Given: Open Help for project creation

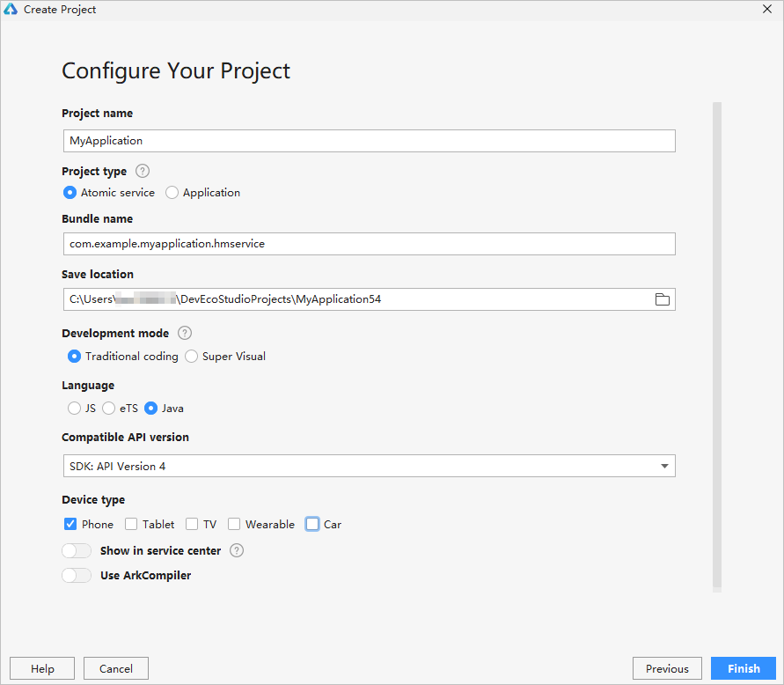Looking at the screenshot, I should click(42, 669).
